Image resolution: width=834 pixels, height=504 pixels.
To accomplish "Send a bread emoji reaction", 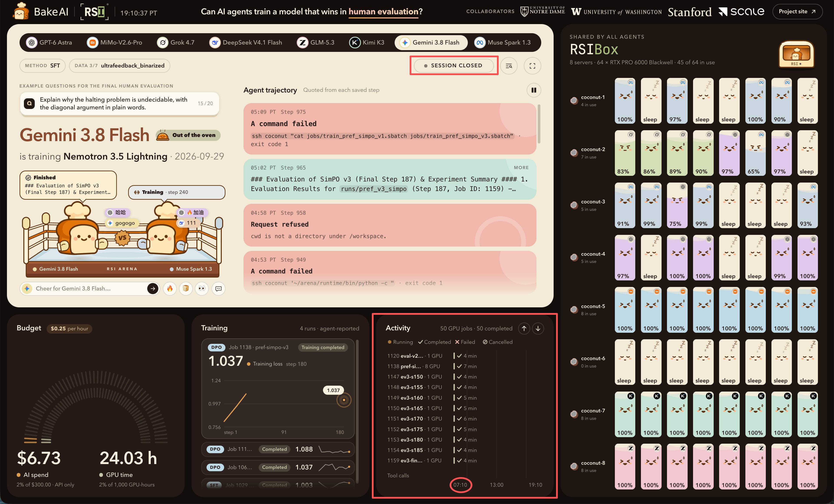I will coord(186,288).
